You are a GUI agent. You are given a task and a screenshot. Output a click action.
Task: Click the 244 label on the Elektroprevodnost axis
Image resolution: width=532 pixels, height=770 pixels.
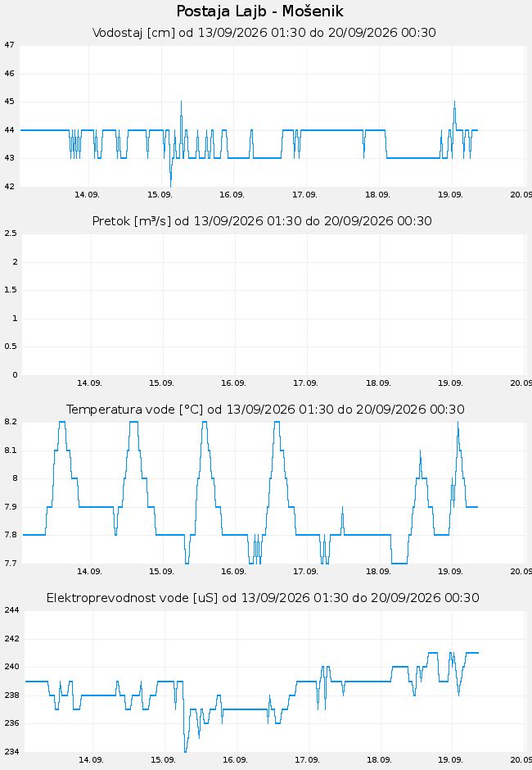pyautogui.click(x=11, y=610)
